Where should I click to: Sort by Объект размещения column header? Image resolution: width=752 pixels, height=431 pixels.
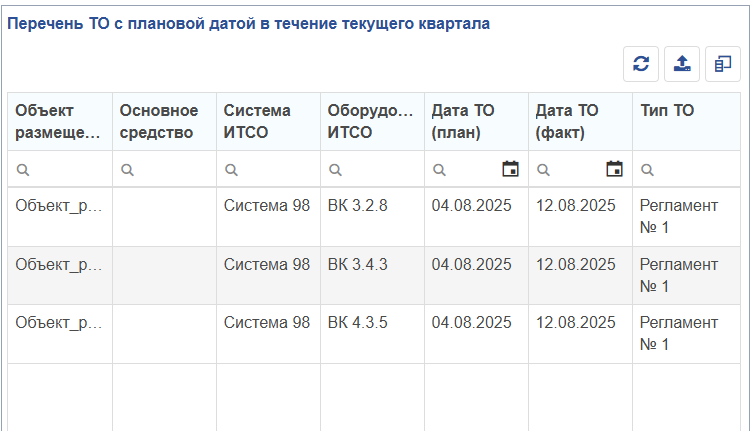(59, 121)
